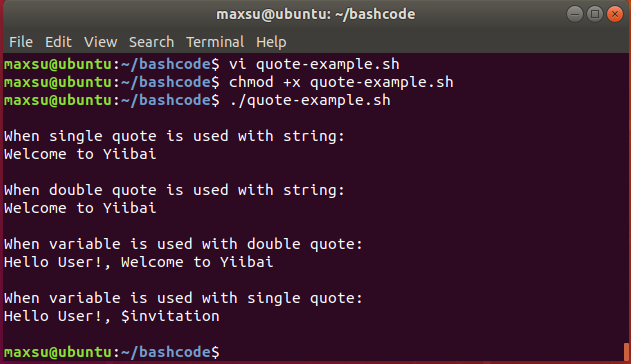
Task: Click 'Hello User!, Welcome to Yiibai' output line
Action: click(x=139, y=262)
